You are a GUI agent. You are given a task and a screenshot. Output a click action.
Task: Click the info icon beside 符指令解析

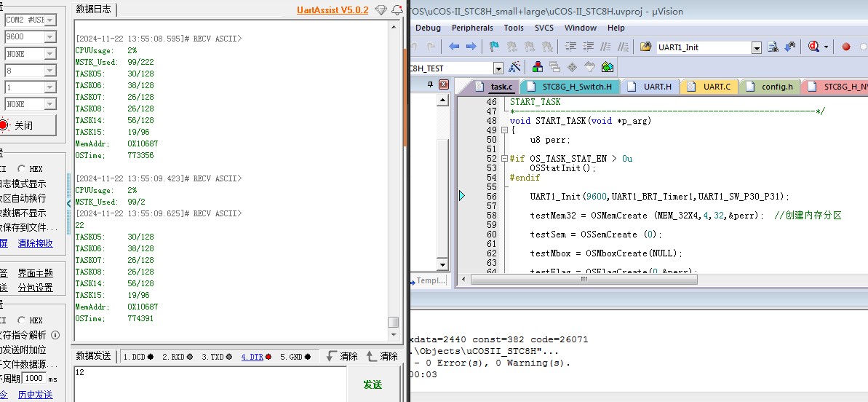pyautogui.click(x=55, y=334)
